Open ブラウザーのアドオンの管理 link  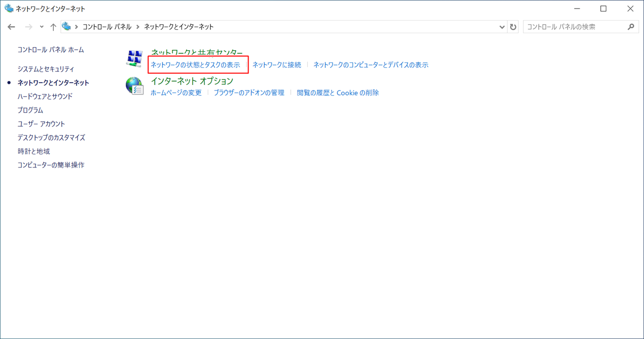[x=249, y=93]
